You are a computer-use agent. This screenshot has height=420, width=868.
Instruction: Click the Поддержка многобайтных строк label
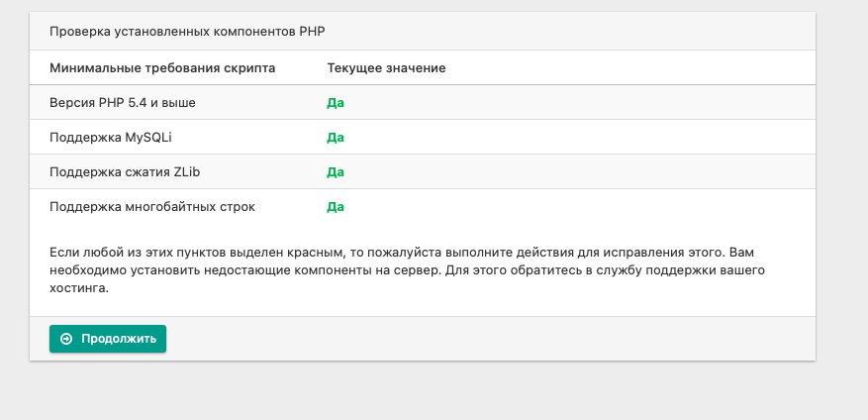tap(152, 207)
